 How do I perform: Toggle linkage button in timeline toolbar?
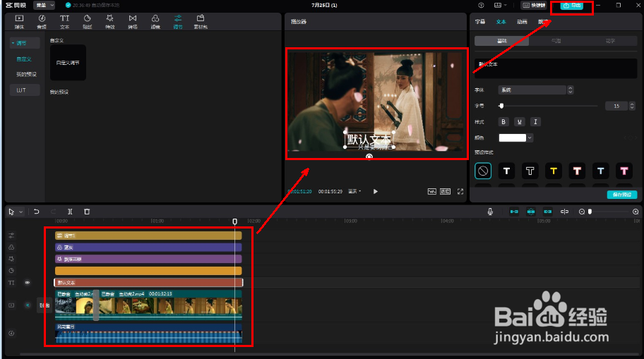(x=548, y=212)
